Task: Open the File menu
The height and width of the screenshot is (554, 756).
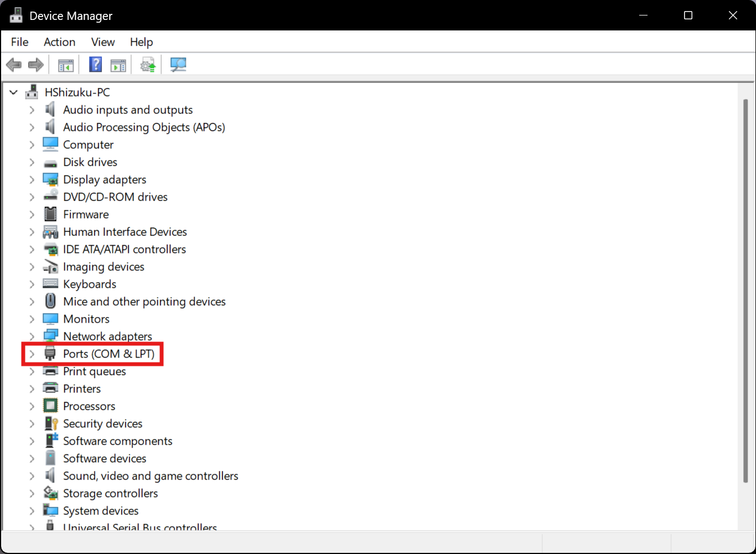Action: (19, 42)
